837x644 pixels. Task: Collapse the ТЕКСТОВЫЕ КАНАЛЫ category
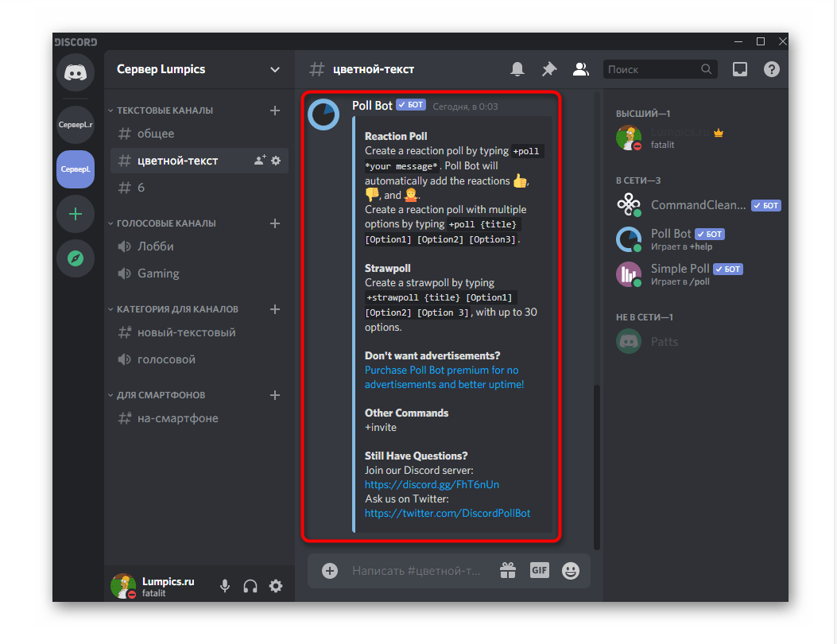click(165, 111)
